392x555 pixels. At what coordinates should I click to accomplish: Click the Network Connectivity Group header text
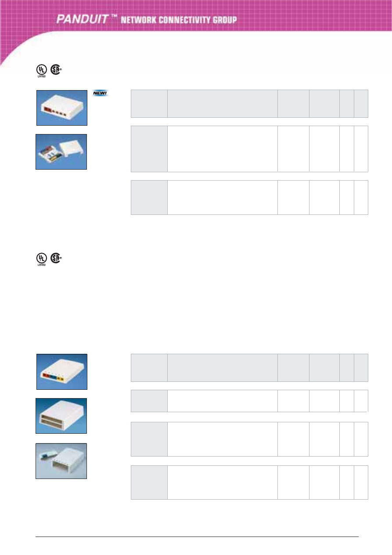tap(179, 20)
